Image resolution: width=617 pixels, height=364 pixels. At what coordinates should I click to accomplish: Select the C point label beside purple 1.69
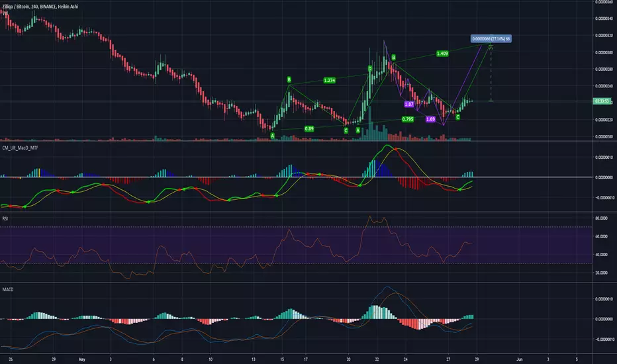(457, 117)
